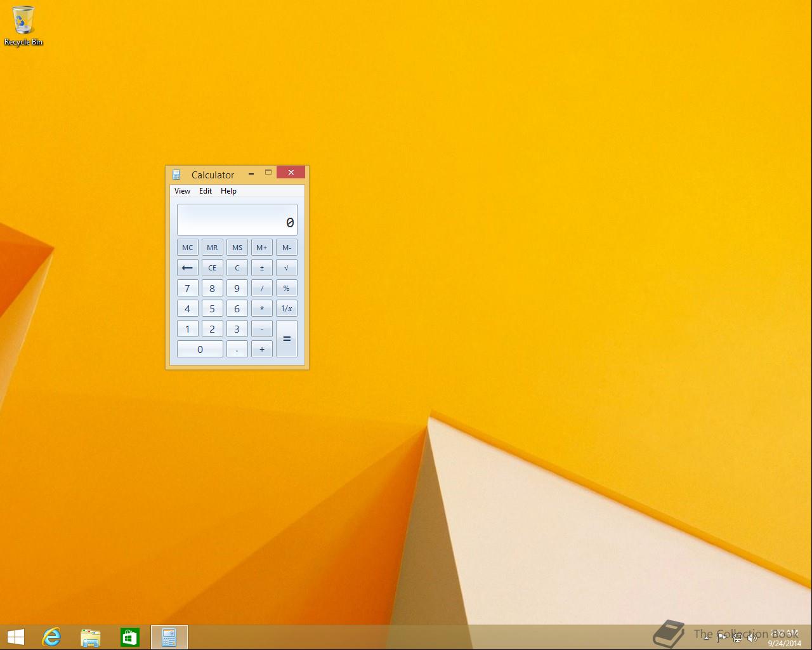The image size is (812, 650).
Task: Click the decimal point button
Action: (x=237, y=349)
